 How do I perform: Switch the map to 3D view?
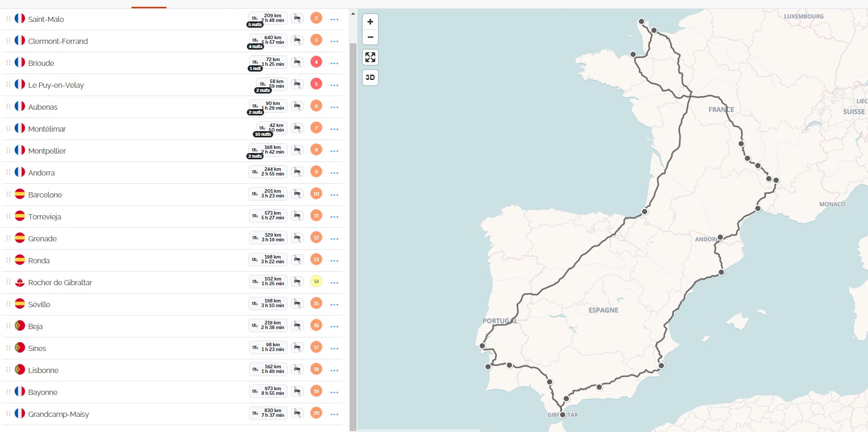[370, 77]
